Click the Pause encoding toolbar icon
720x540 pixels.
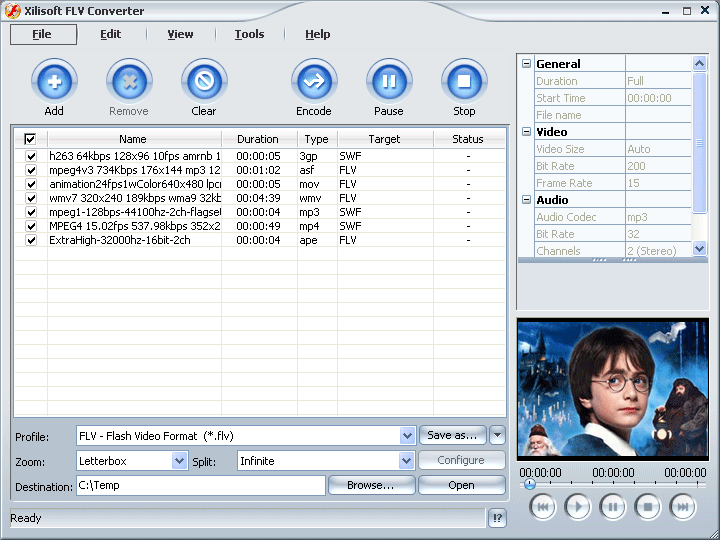[x=389, y=81]
